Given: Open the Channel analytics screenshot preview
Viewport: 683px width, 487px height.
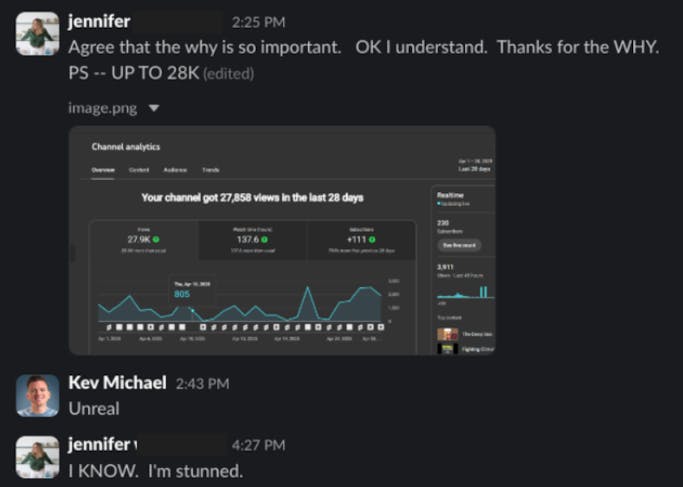Looking at the screenshot, I should [282, 240].
